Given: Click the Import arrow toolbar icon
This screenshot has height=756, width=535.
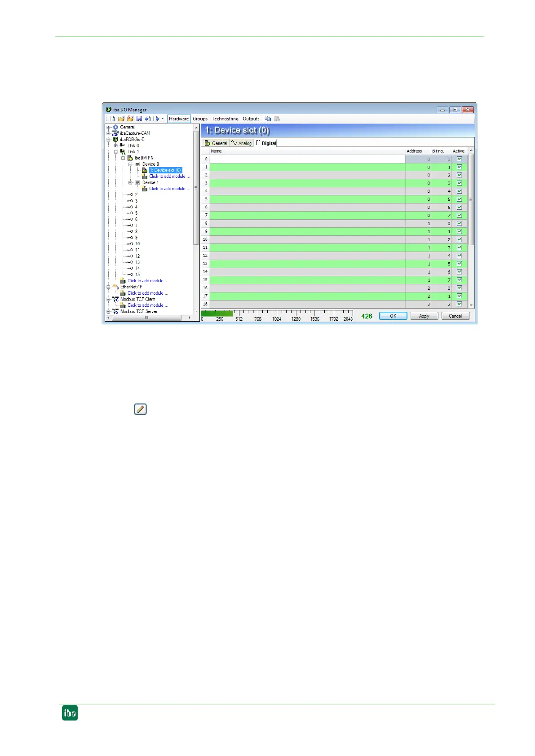Looking at the screenshot, I should [147, 119].
